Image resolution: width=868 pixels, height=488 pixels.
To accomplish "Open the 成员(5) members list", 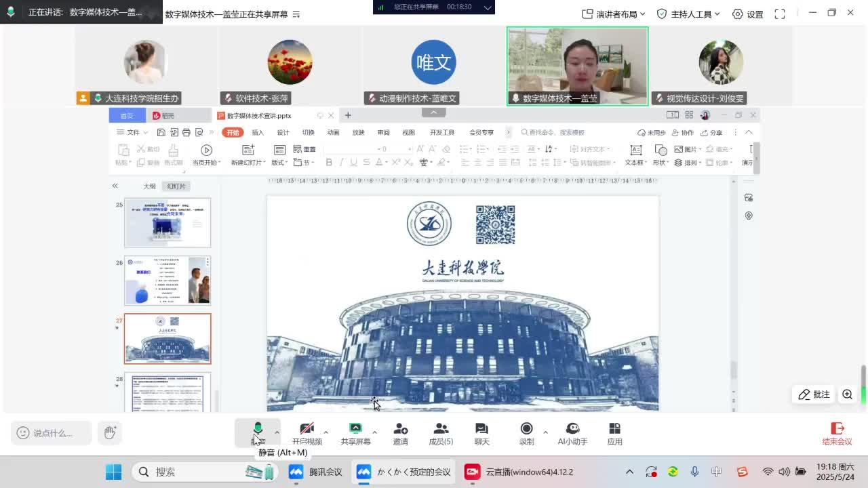I will [441, 434].
